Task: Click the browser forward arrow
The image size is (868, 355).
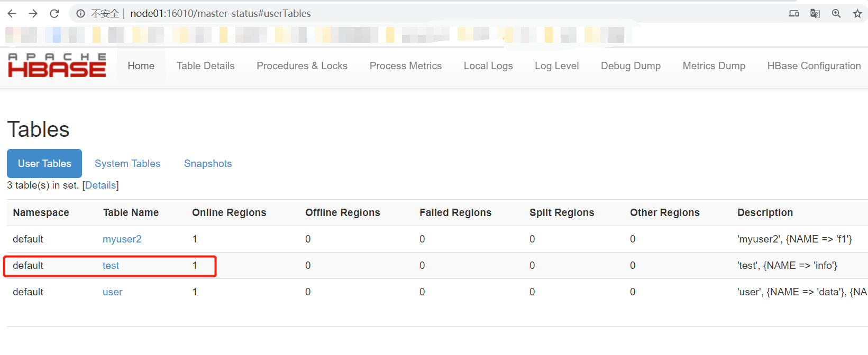Action: point(33,13)
